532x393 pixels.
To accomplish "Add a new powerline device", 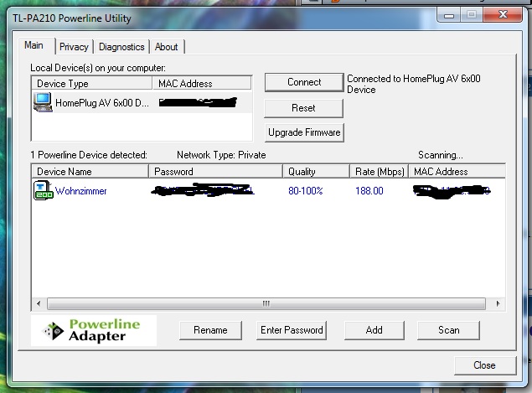I will point(374,330).
